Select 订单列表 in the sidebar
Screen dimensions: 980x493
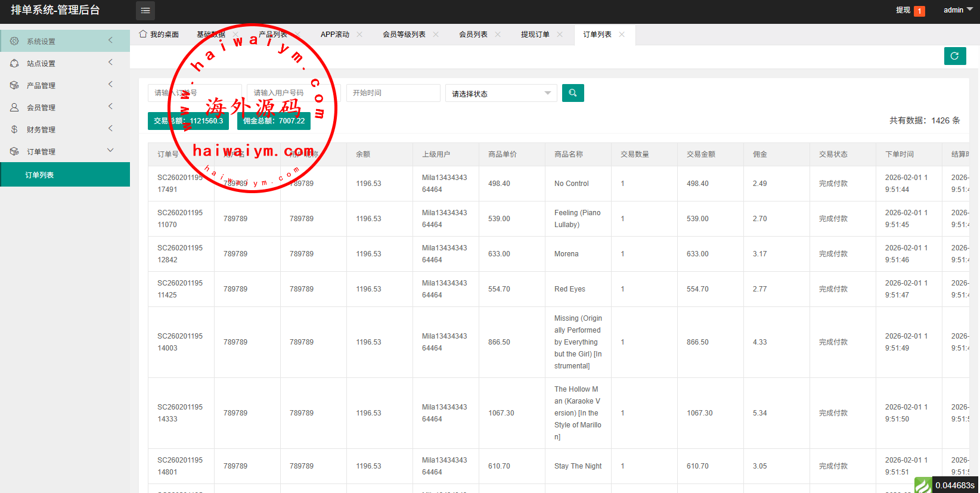[40, 175]
